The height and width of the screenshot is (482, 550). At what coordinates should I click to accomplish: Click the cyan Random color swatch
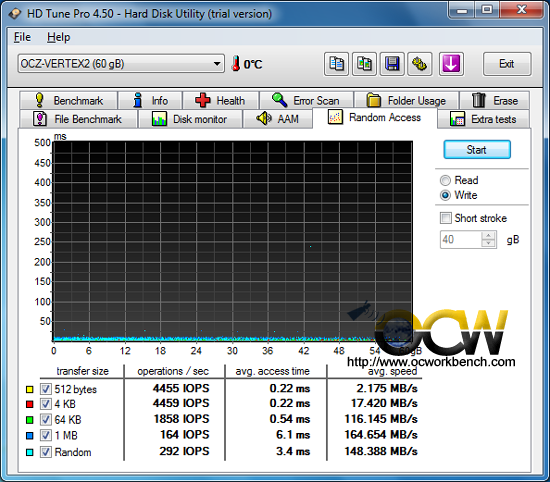29,452
